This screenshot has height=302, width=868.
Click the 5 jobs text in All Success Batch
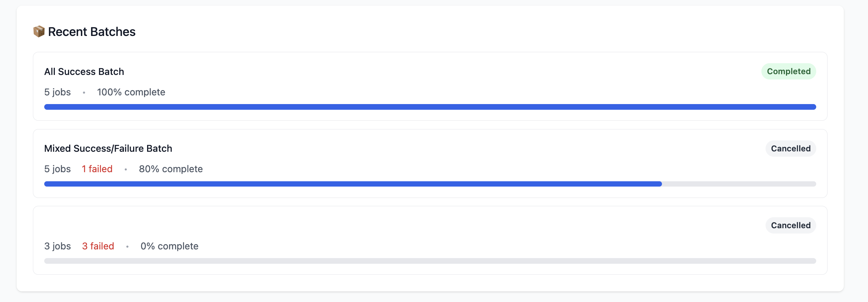pos(57,92)
